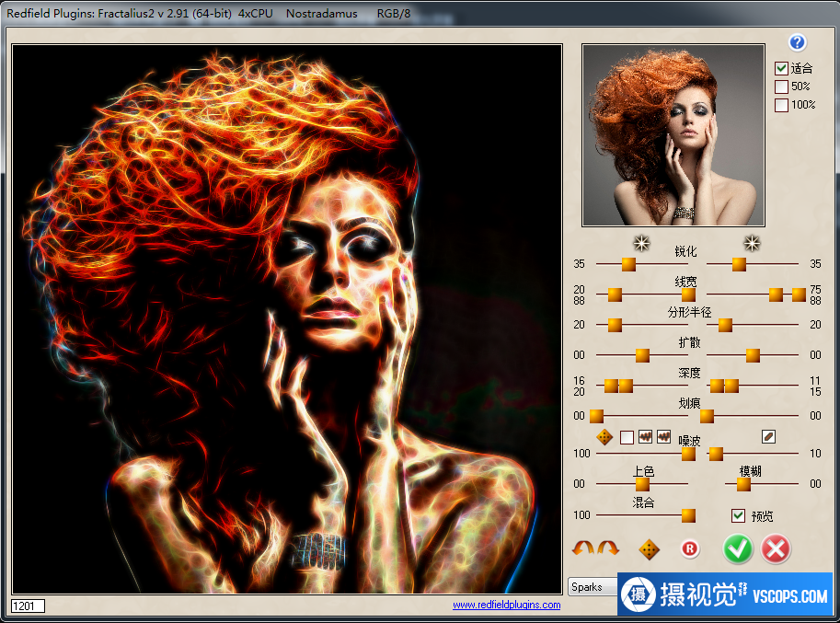Screen dimensions: 840x623
Task: Click the 1201 value field at bottom left
Action: pos(28,606)
